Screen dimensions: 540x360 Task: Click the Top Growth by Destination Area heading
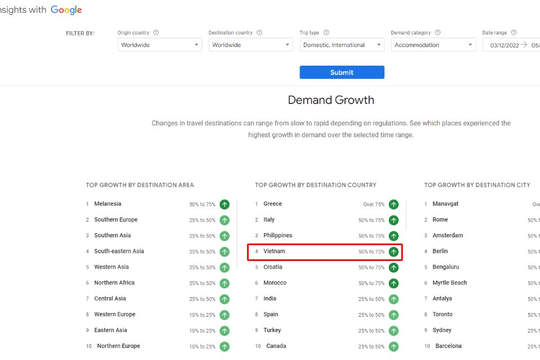pyautogui.click(x=140, y=185)
